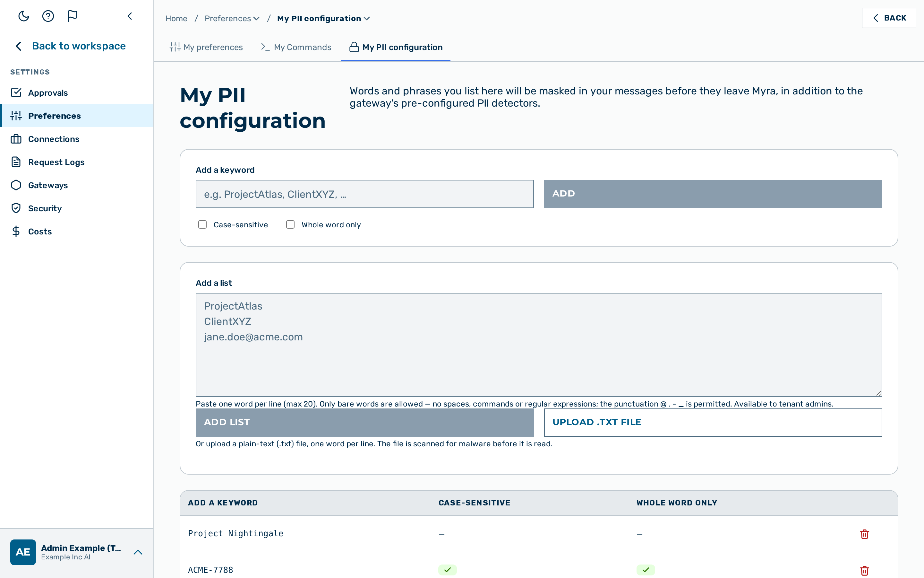924x578 pixels.
Task: Click into the Add a list textarea
Action: [539, 345]
